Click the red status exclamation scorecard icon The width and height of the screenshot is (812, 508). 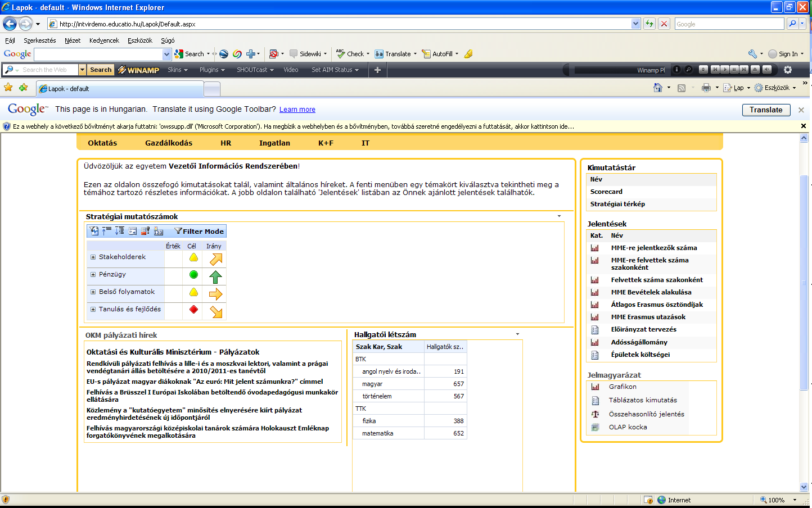coord(145,231)
